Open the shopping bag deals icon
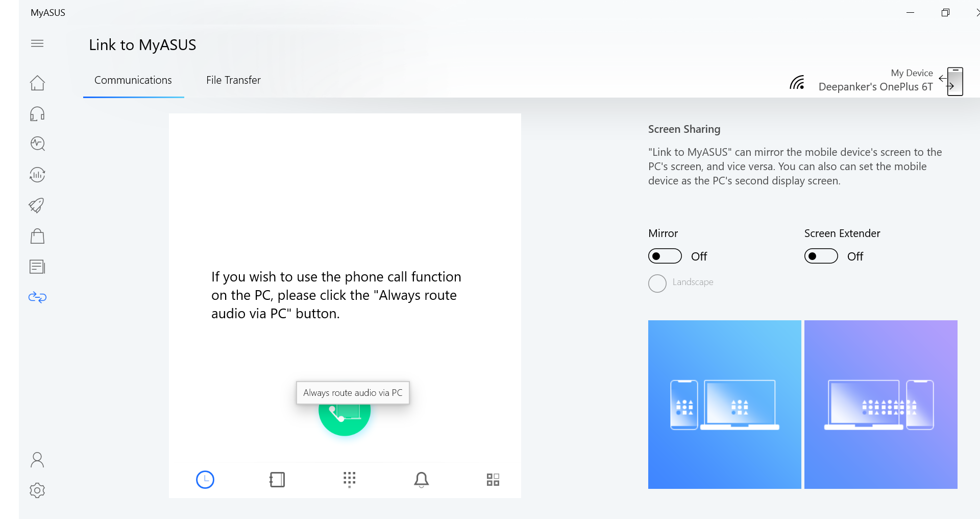 pos(37,236)
